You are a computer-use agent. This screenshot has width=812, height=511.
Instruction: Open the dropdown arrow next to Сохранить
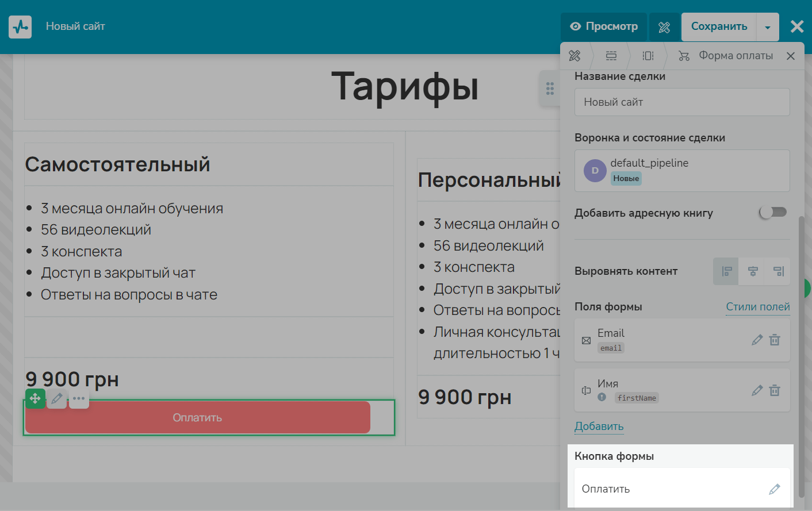768,27
